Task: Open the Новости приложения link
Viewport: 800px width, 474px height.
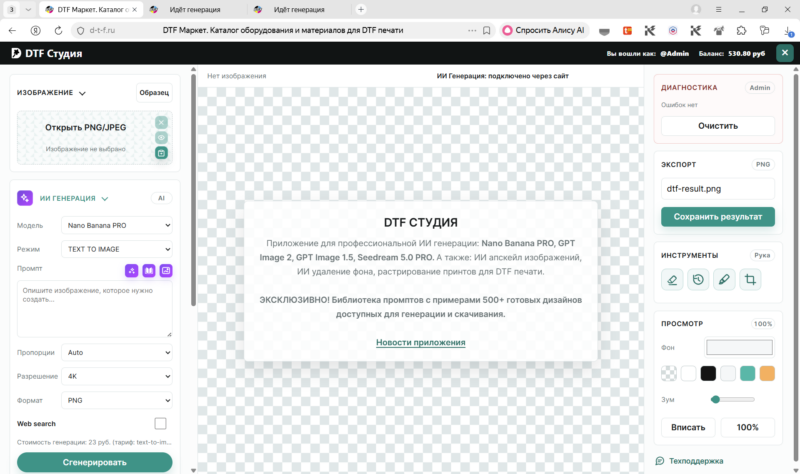Action: tap(420, 342)
